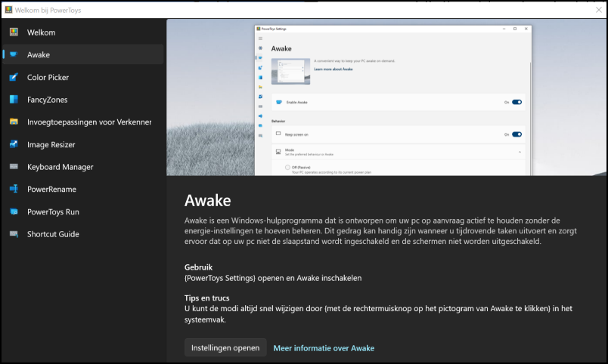
Task: Show Keyboard Manager page
Action: pos(83,166)
